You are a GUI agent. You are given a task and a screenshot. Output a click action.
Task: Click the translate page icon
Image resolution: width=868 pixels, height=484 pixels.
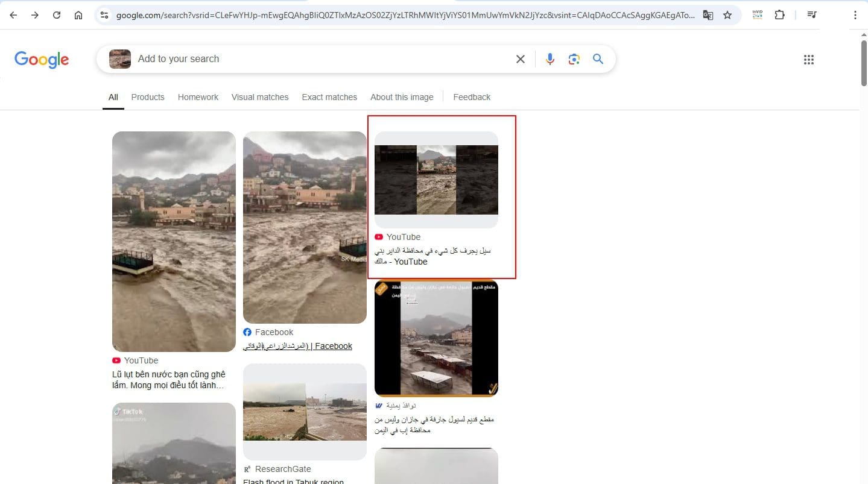point(708,15)
